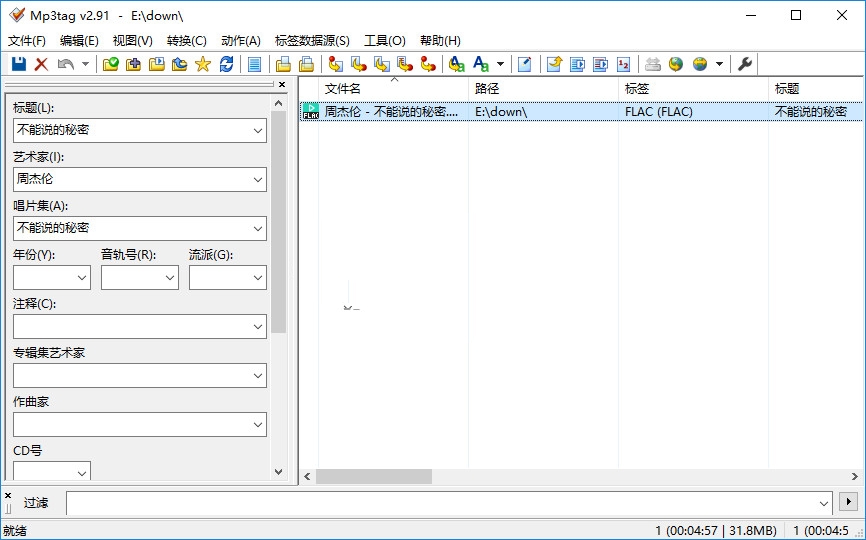Click the yellow star favorites icon

click(203, 64)
